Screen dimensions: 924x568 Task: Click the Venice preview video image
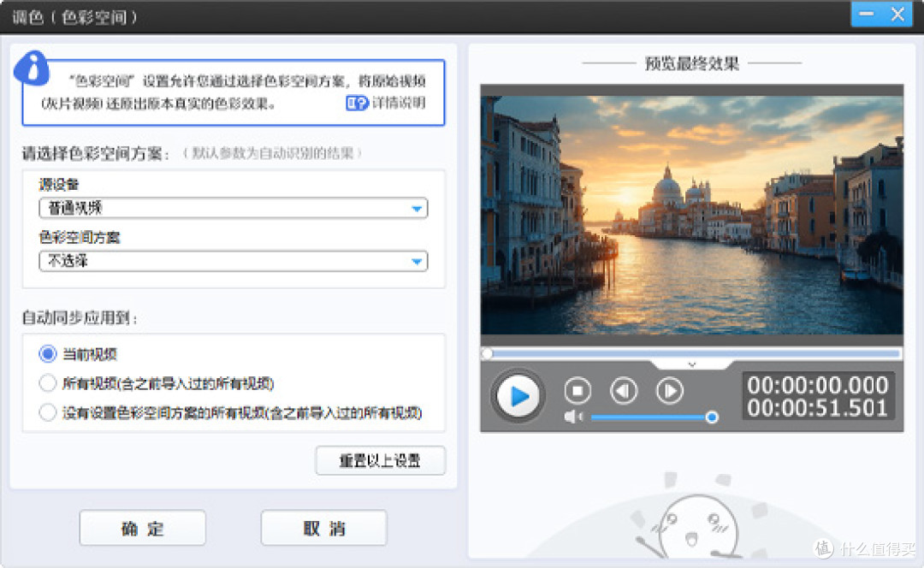(692, 215)
